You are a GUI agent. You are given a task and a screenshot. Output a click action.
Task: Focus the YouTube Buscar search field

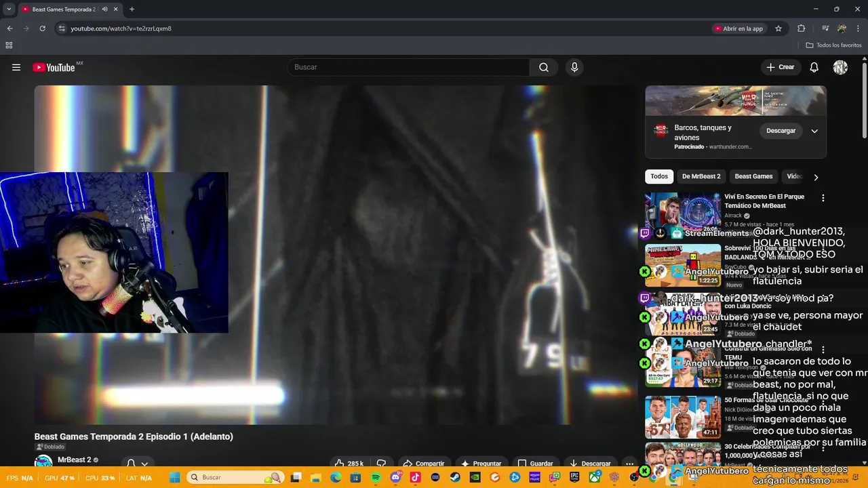pyautogui.click(x=409, y=67)
